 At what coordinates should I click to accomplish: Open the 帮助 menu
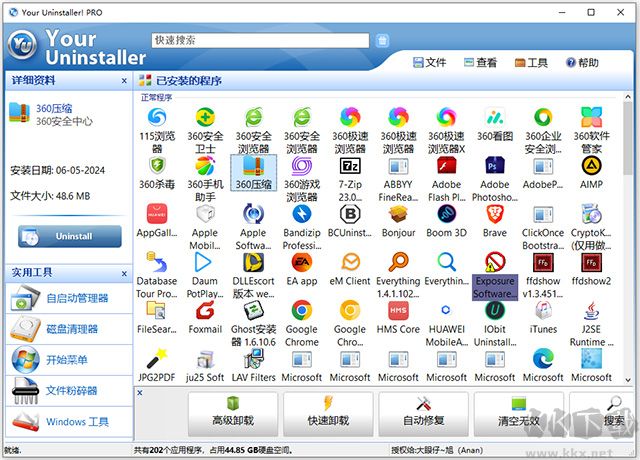coord(582,62)
